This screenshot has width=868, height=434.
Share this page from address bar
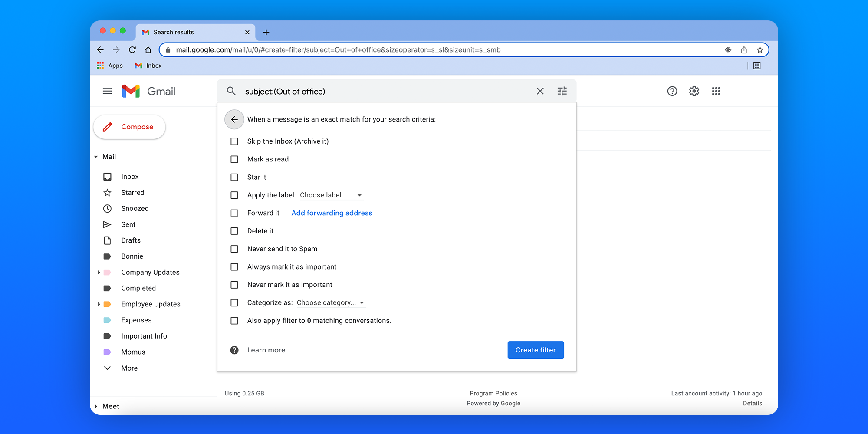744,50
